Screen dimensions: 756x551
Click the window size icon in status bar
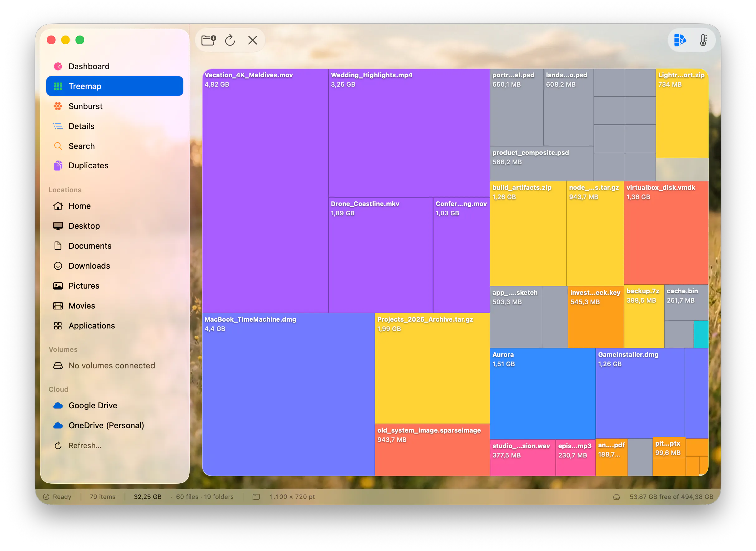tap(256, 497)
